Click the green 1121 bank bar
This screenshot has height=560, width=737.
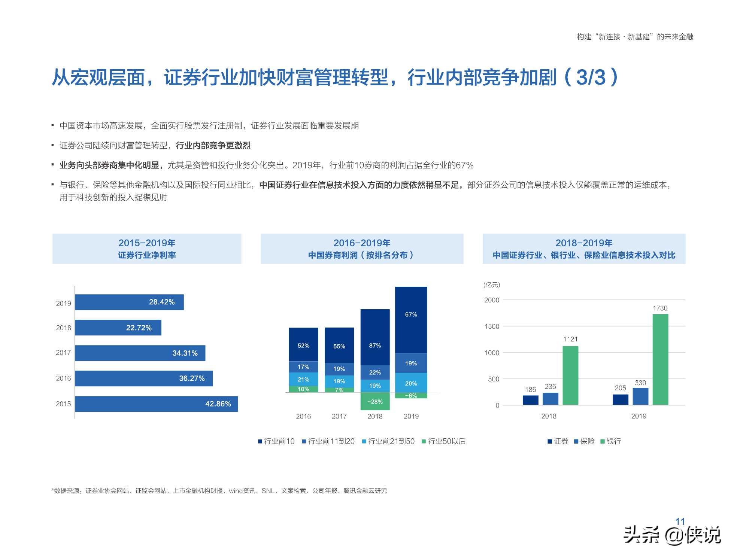(x=570, y=375)
